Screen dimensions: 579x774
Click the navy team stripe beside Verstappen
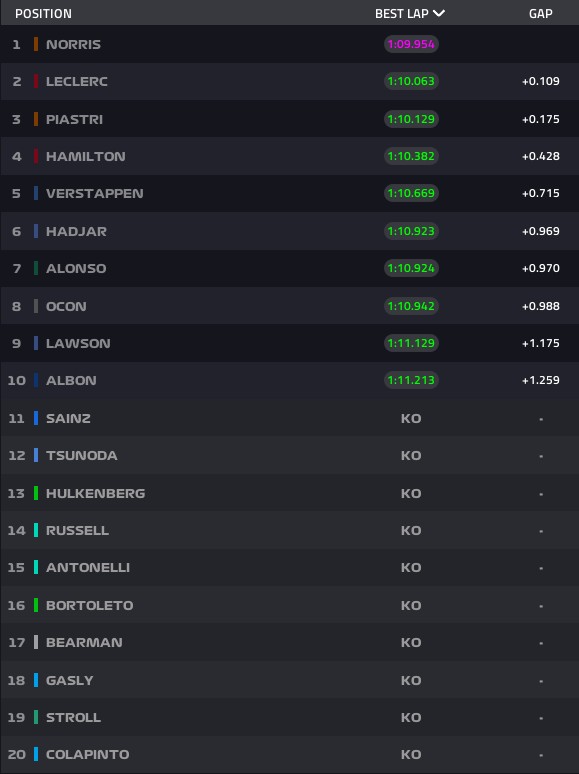pos(36,193)
